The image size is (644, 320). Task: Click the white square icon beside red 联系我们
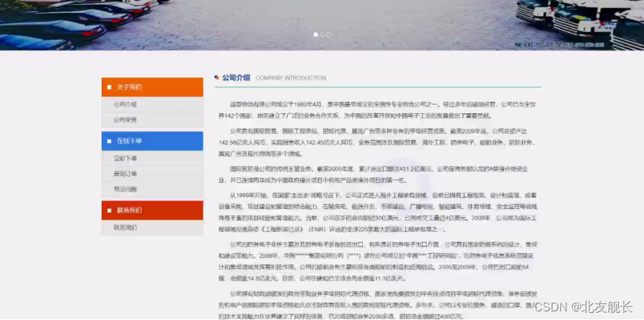pos(109,210)
